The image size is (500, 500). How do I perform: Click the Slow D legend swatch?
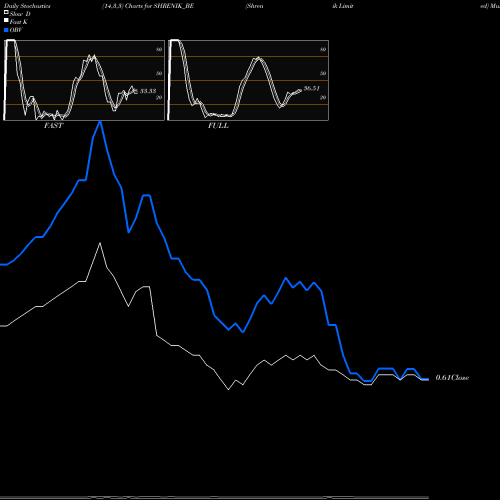6,12
